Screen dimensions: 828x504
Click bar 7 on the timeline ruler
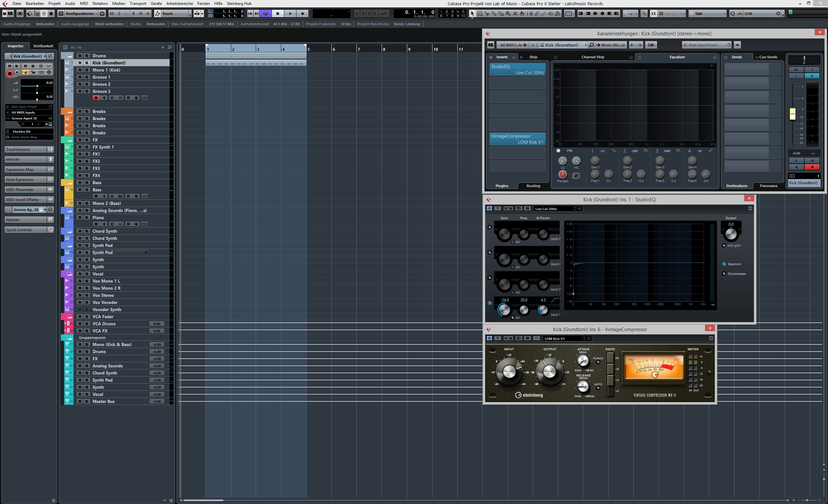coord(359,49)
